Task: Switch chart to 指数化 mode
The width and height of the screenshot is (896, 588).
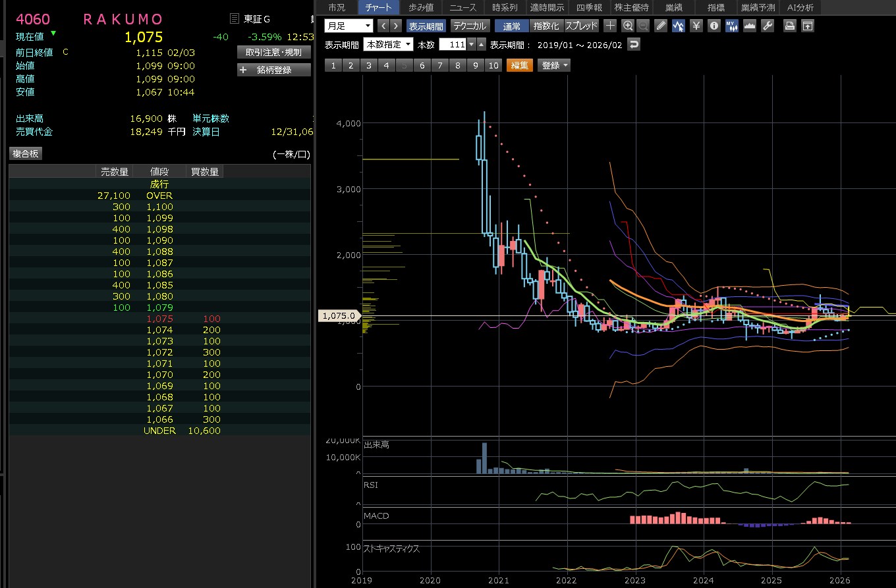Action: (546, 26)
